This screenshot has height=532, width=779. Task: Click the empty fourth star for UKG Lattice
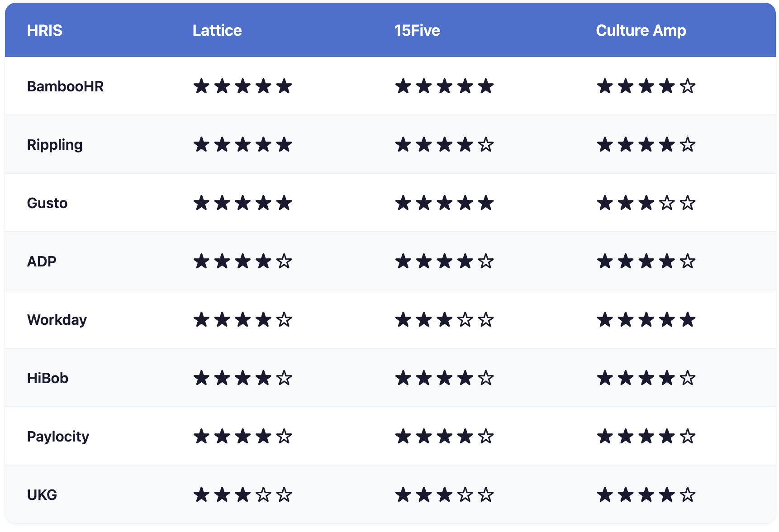tap(263, 494)
